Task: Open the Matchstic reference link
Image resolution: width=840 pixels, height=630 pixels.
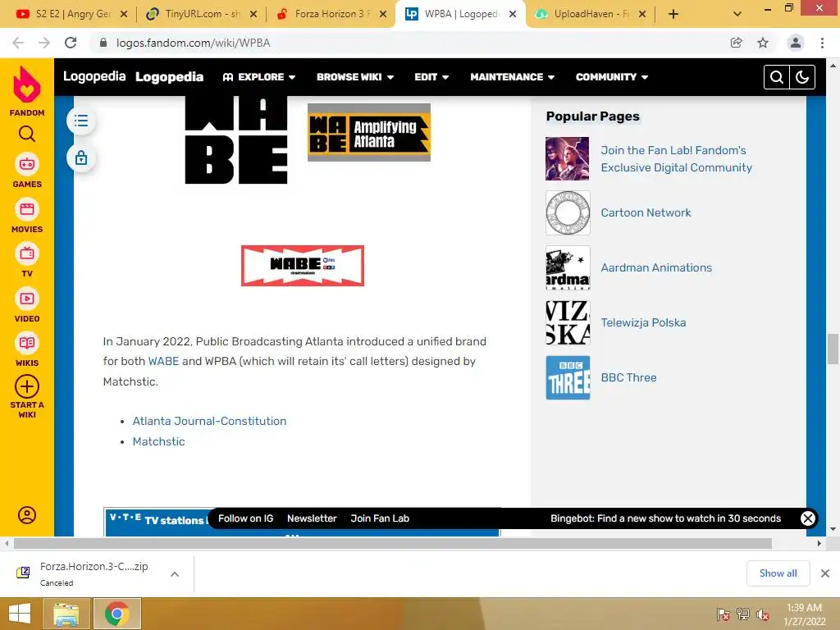Action: click(158, 441)
